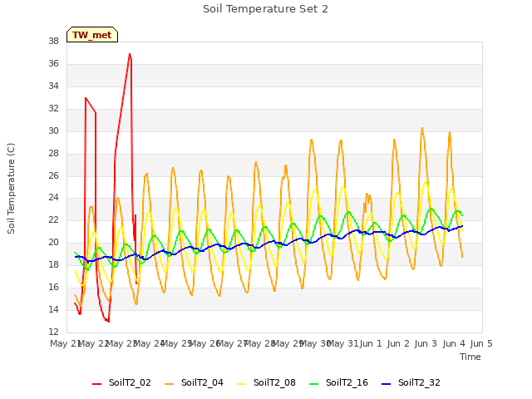Toggle SoilT2_32 series in legend
This screenshot has height=399, width=532.
click(411, 383)
